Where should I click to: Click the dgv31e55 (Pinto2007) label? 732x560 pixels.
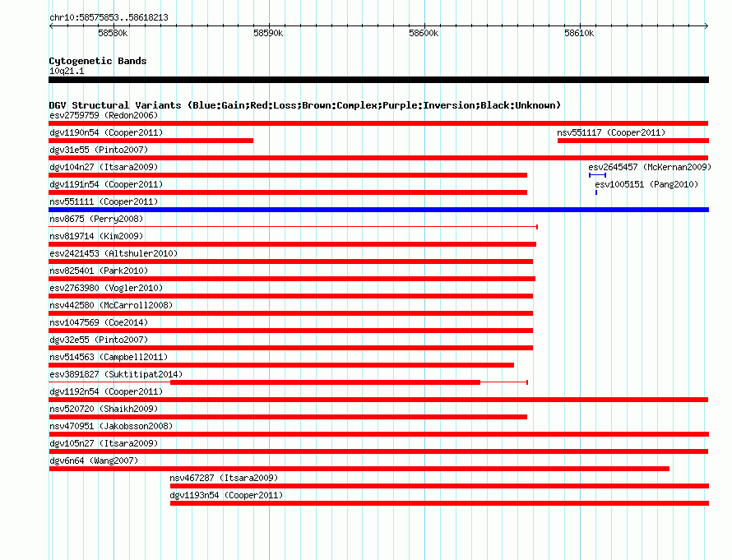click(x=99, y=150)
